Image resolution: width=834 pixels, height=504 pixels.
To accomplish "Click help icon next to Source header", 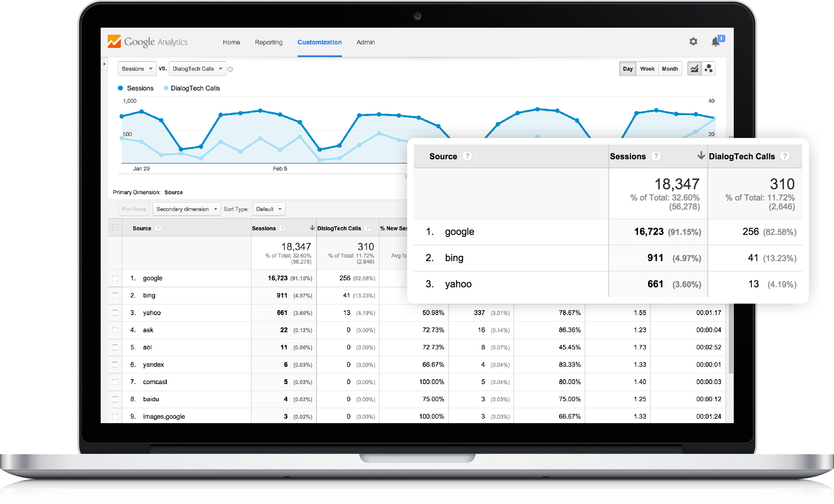I will (158, 228).
